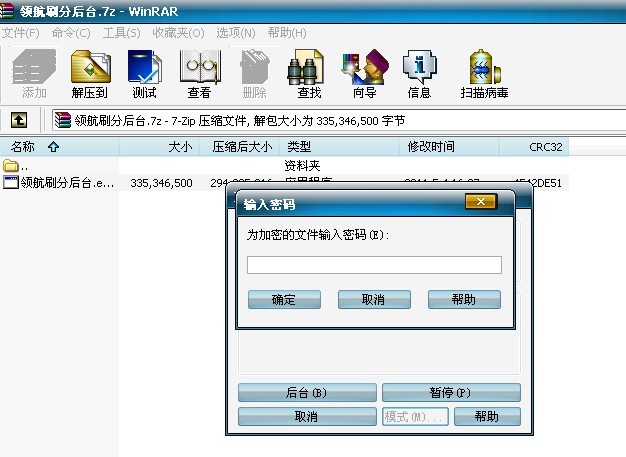Click the WinRAR title bar app icon
Screen dimensions: 626x457
(6, 11)
